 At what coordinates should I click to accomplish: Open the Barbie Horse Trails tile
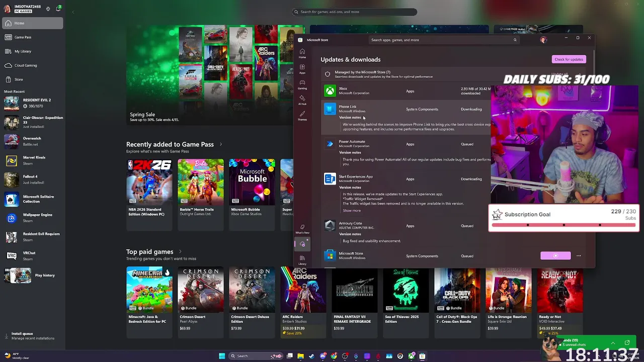coord(200,194)
